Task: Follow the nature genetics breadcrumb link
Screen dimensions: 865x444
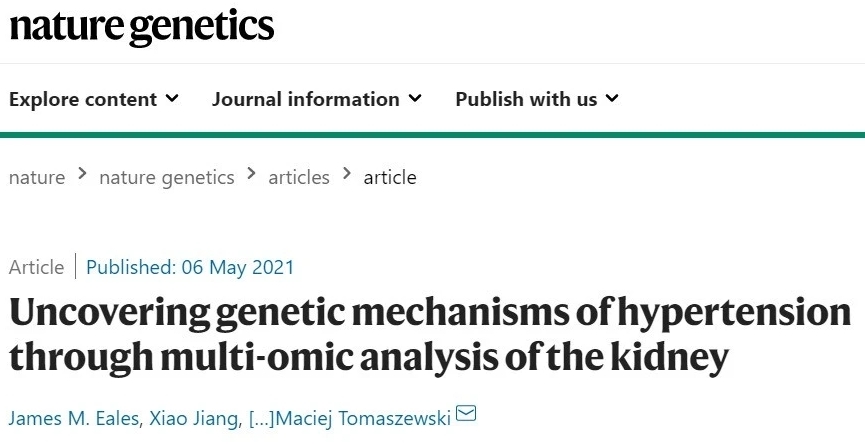Action: 167,178
